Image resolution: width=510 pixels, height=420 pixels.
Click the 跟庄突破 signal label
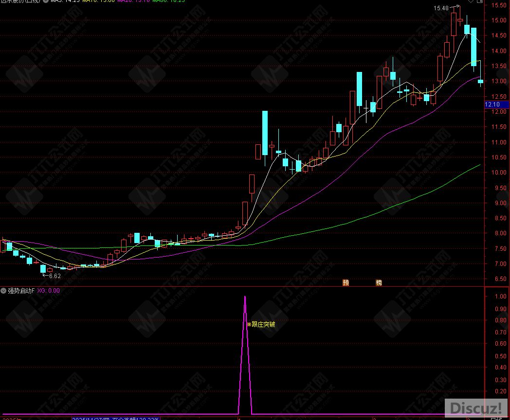point(261,324)
